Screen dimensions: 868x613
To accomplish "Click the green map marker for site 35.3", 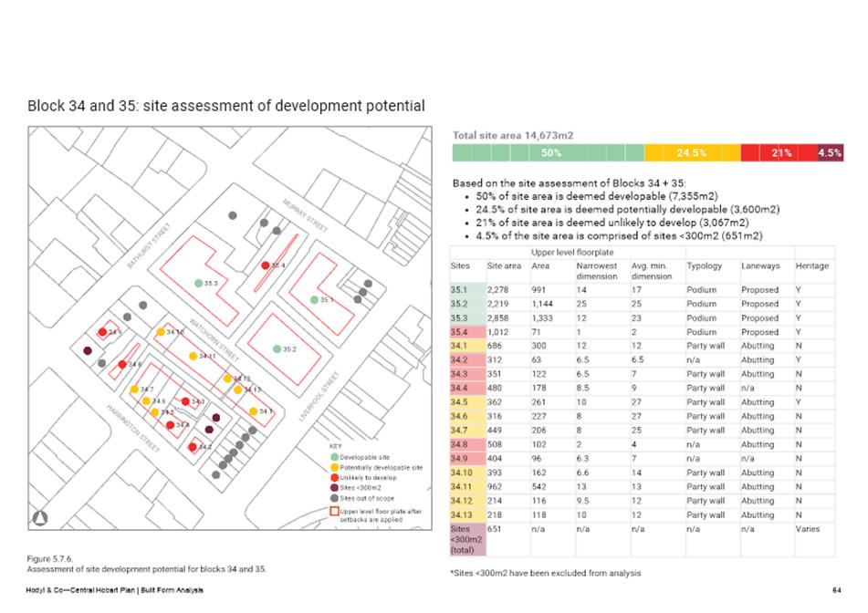I will [x=199, y=284].
